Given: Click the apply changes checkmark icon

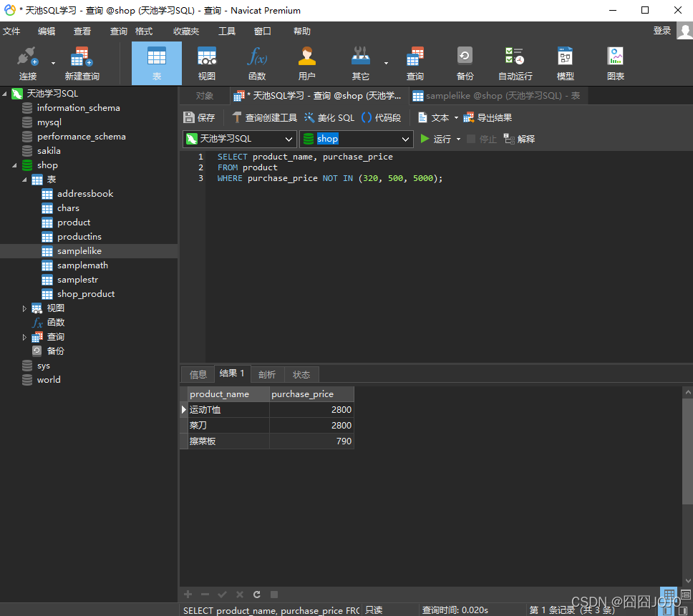Looking at the screenshot, I should click(x=223, y=595).
